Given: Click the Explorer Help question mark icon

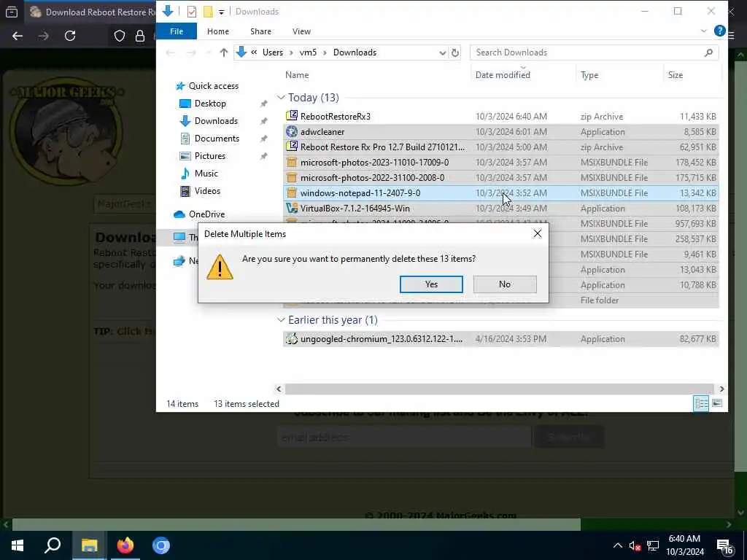Looking at the screenshot, I should (719, 31).
